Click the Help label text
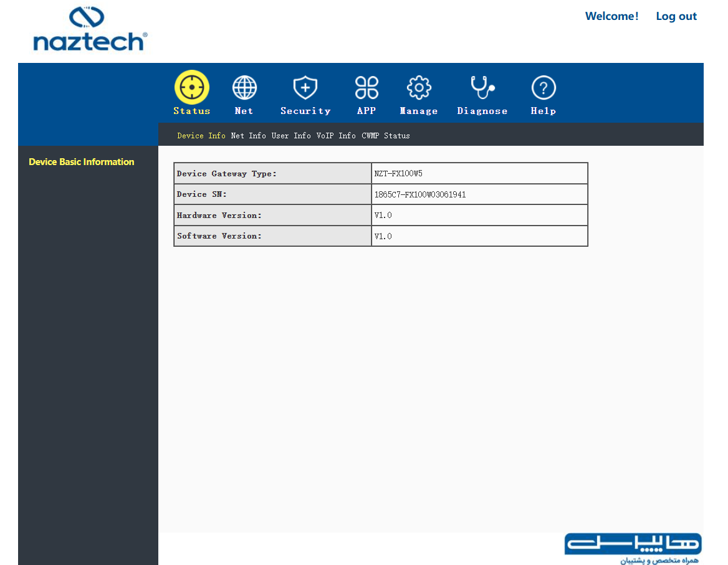Image resolution: width=728 pixels, height=565 pixels. point(544,111)
